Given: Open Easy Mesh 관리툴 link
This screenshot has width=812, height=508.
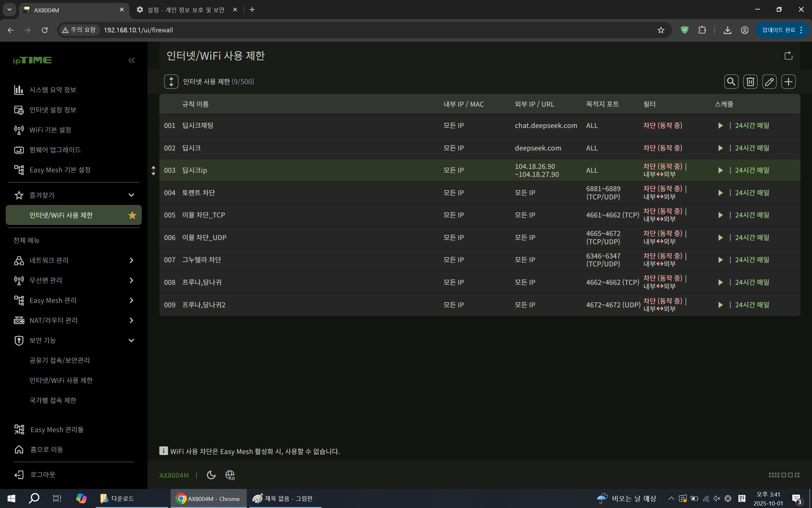Looking at the screenshot, I should pyautogui.click(x=57, y=429).
